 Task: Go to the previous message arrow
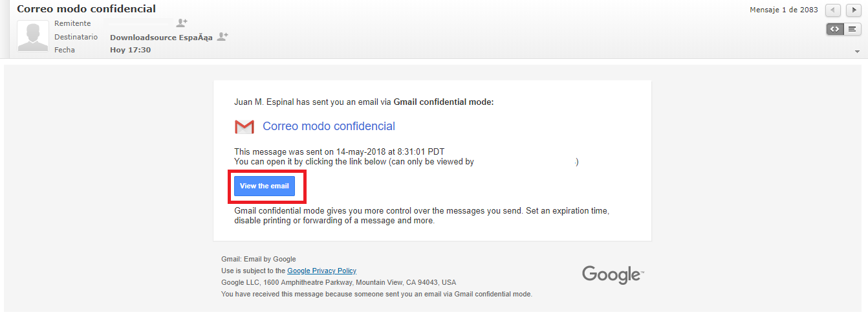click(x=833, y=10)
